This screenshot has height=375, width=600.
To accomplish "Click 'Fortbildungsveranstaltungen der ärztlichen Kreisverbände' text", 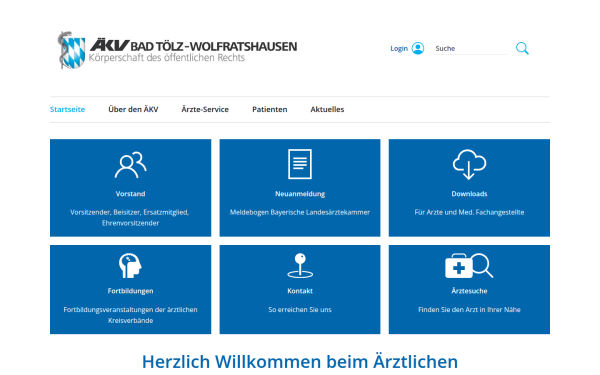I will [x=130, y=315].
